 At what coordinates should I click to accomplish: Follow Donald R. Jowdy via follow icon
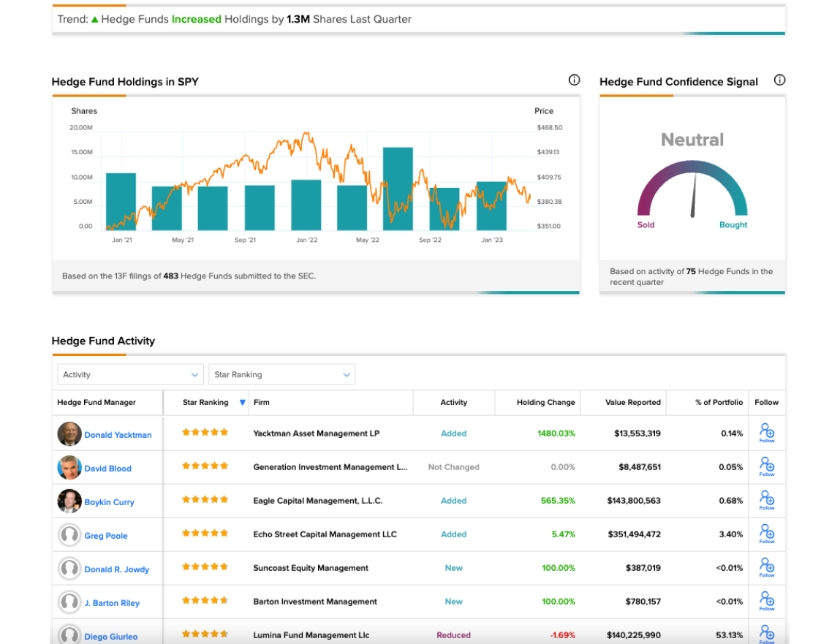[767, 568]
